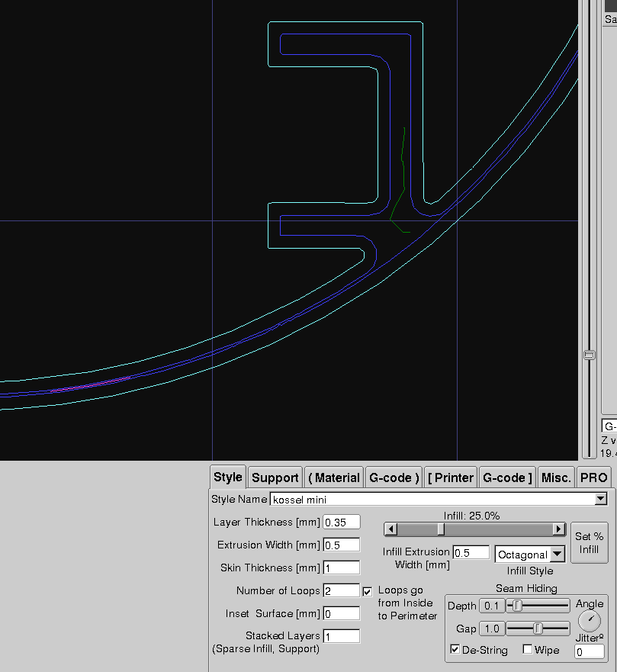This screenshot has height=672, width=617.
Task: Click the Infill slider left arrow
Action: (390, 529)
